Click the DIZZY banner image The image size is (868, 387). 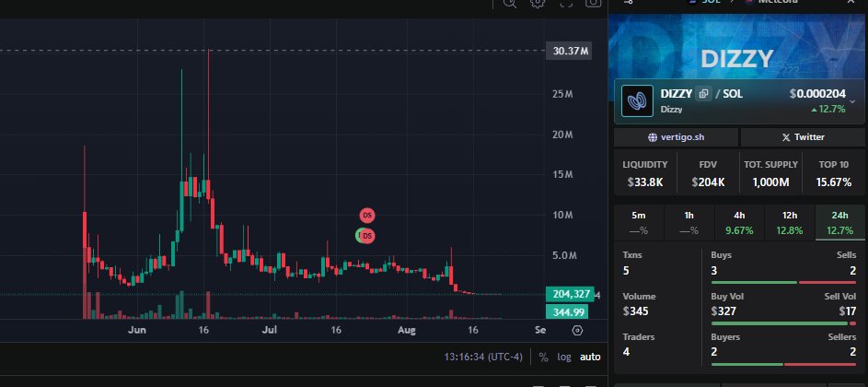(x=736, y=46)
